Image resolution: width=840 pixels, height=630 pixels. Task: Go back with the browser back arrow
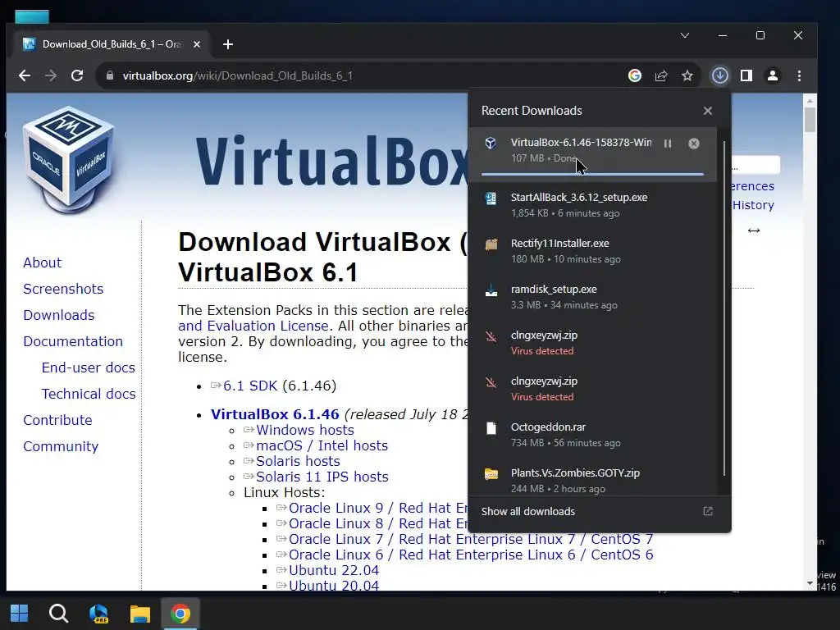(25, 75)
